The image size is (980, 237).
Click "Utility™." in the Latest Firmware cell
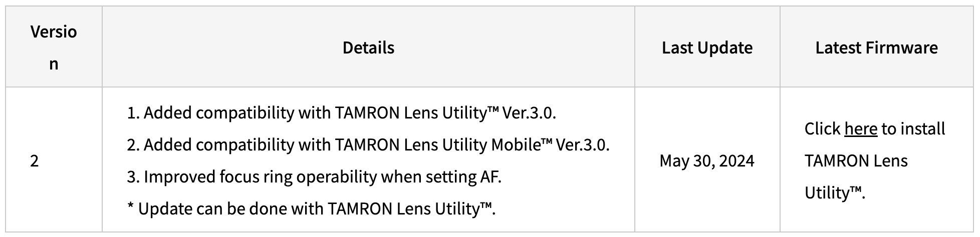click(x=835, y=193)
